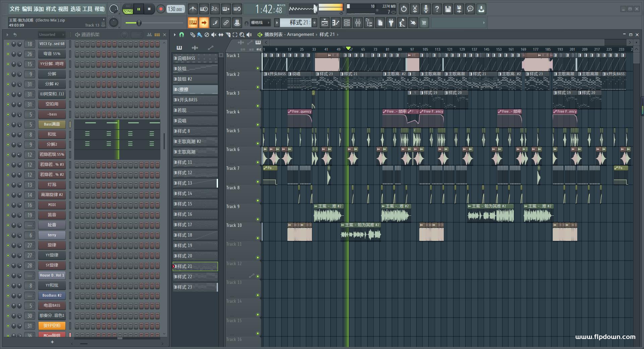This screenshot has height=349, width=644.
Task: Toggle the playlist snap magnet icon
Action: click(x=181, y=35)
